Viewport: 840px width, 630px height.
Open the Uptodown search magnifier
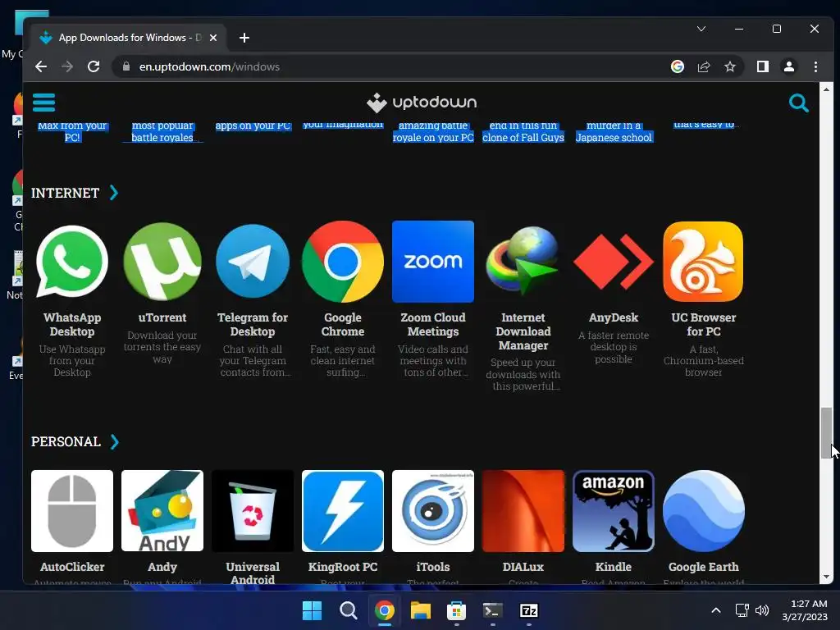[798, 103]
